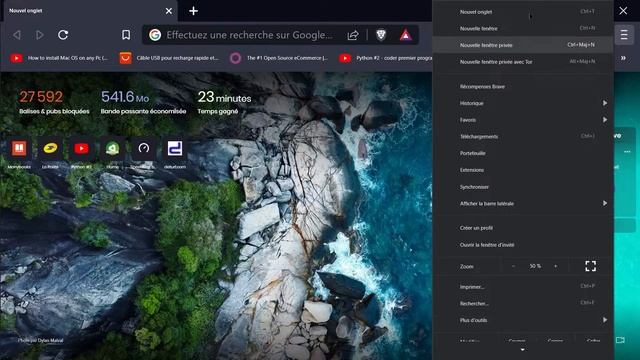The width and height of the screenshot is (640, 360).
Task: Decrease zoom with the minus button
Action: click(513, 266)
